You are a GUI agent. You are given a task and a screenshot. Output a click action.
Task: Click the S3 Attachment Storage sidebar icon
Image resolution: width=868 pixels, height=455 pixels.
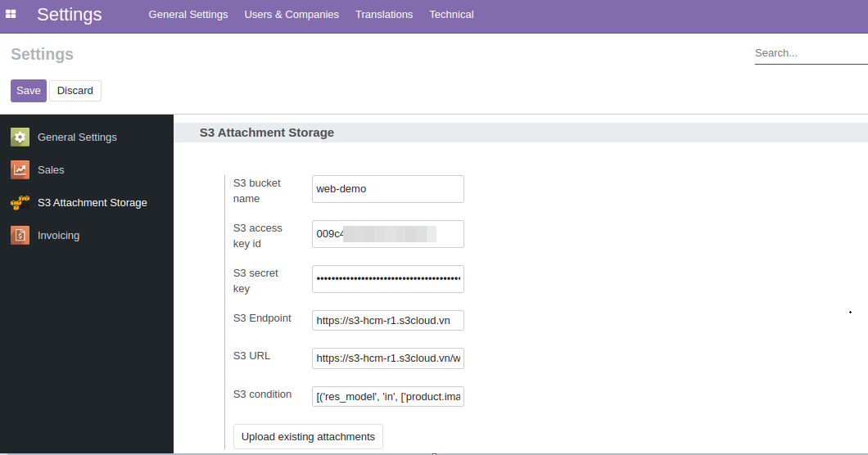tap(20, 203)
